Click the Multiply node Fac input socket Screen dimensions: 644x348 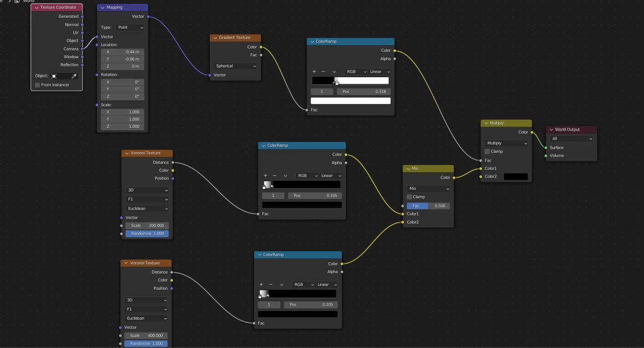(481, 160)
